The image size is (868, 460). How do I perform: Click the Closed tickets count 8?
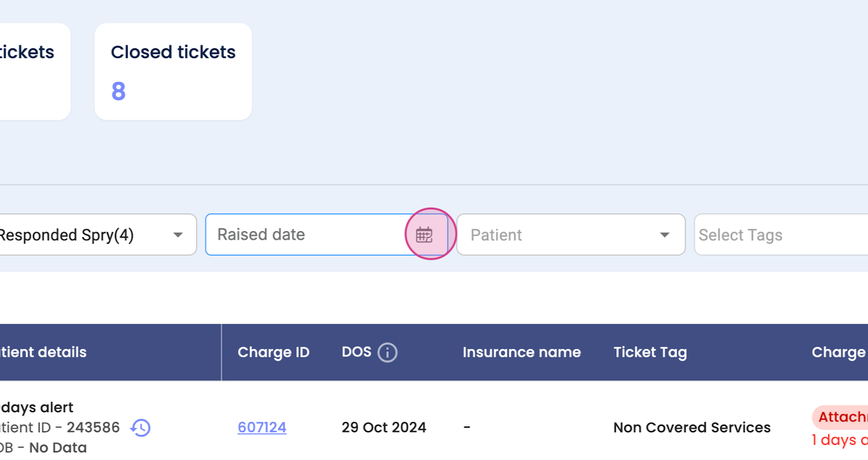[119, 91]
